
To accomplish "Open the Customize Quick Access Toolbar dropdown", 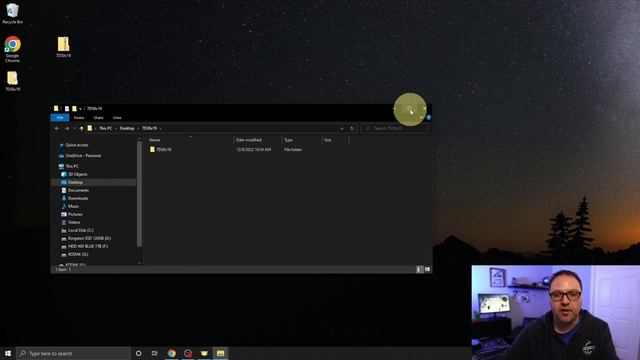I will click(x=80, y=109).
